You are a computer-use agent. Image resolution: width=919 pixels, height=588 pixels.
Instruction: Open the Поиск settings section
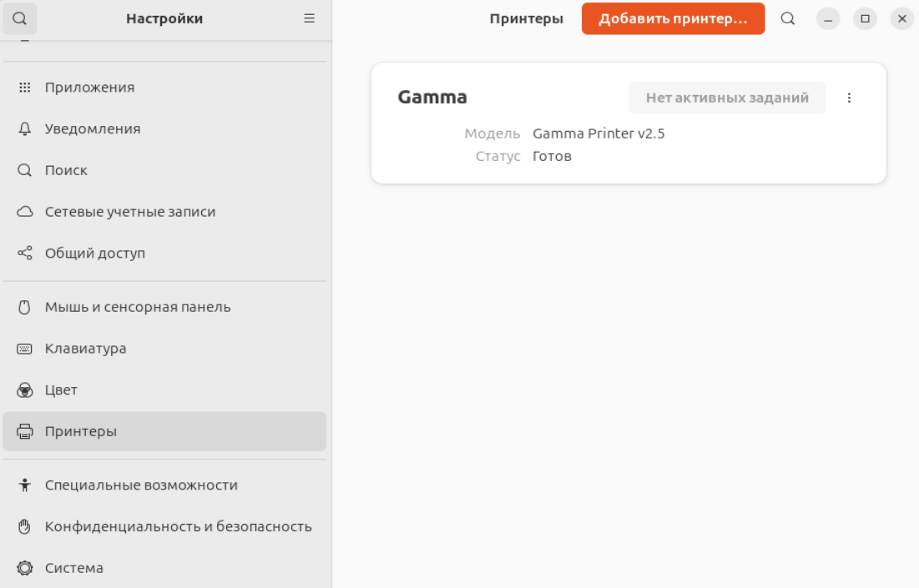(67, 170)
